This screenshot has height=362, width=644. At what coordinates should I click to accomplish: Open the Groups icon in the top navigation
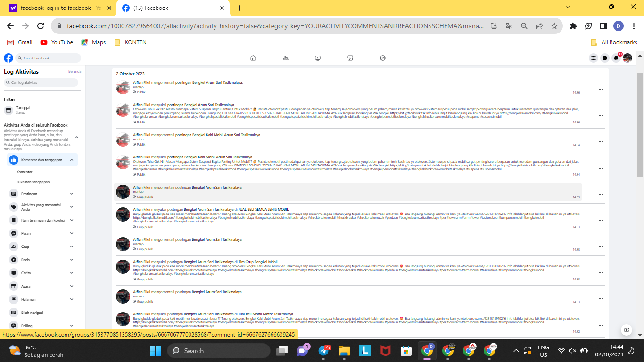click(383, 58)
